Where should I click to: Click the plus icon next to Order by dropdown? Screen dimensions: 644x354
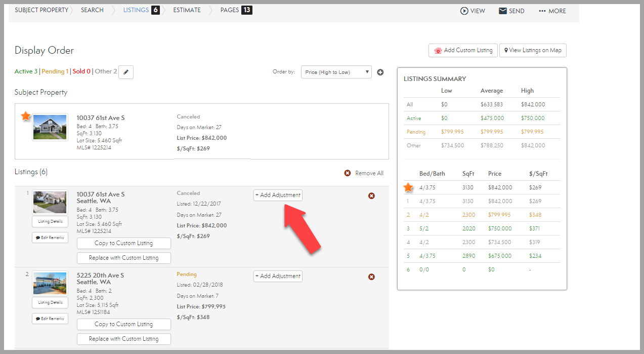(380, 72)
